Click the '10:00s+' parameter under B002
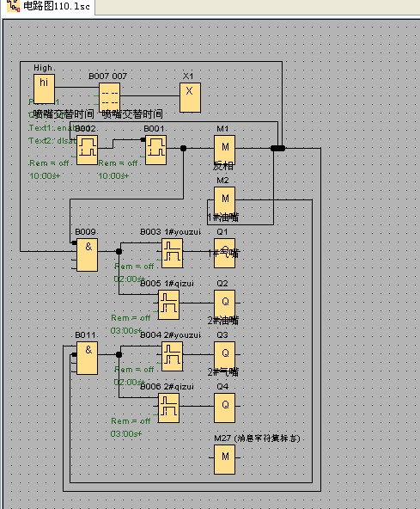This screenshot has height=509, width=420. (45, 176)
